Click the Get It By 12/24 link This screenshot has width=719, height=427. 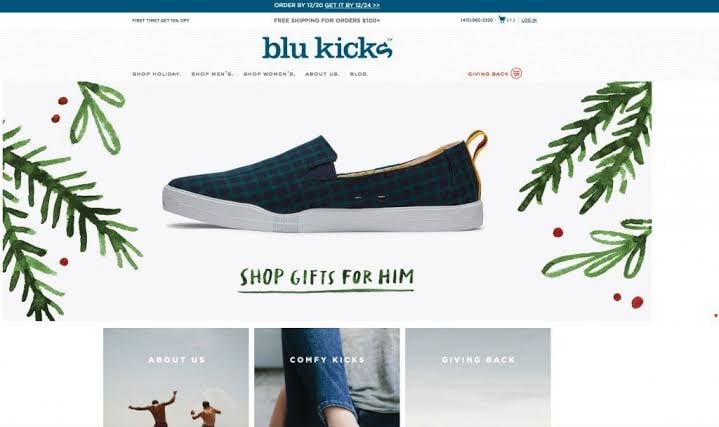coord(352,6)
